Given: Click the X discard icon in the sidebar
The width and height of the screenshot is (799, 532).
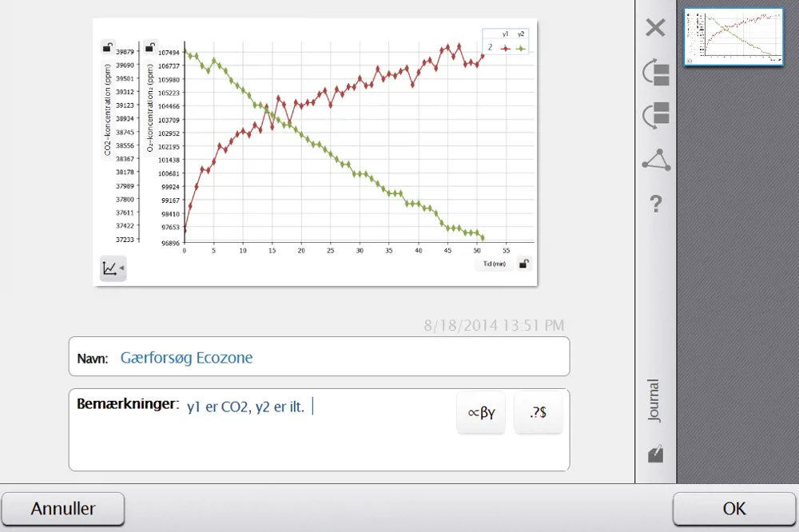Looking at the screenshot, I should [654, 27].
